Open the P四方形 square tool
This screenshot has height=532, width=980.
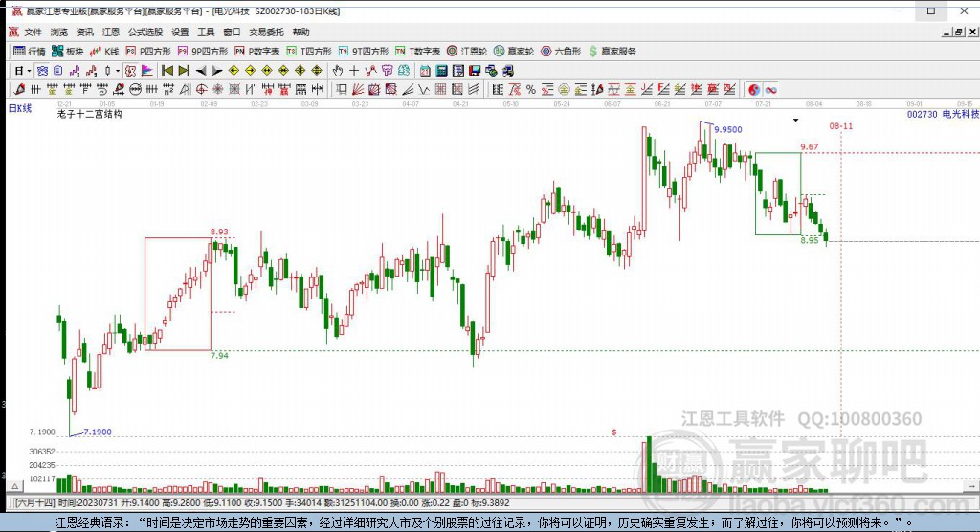click(x=148, y=52)
